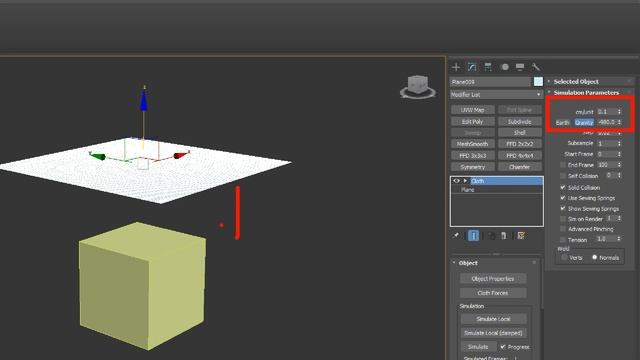Click the Shell modifier button
Image resolution: width=640 pixels, height=360 pixels.
point(520,133)
